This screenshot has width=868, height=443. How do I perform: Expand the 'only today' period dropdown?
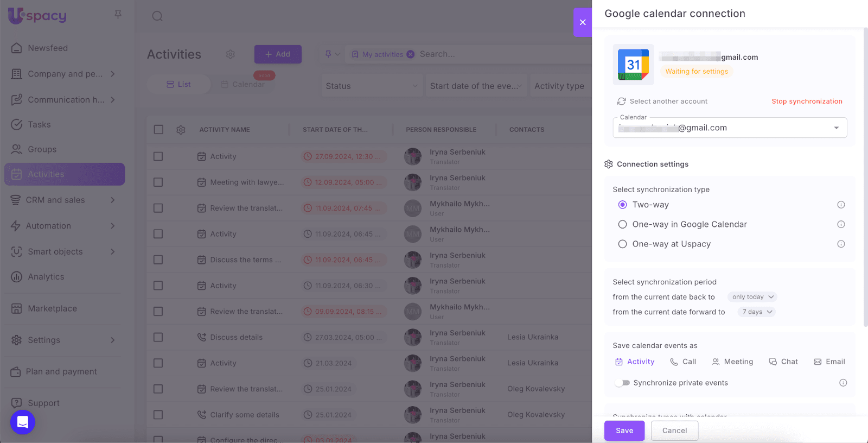click(752, 297)
